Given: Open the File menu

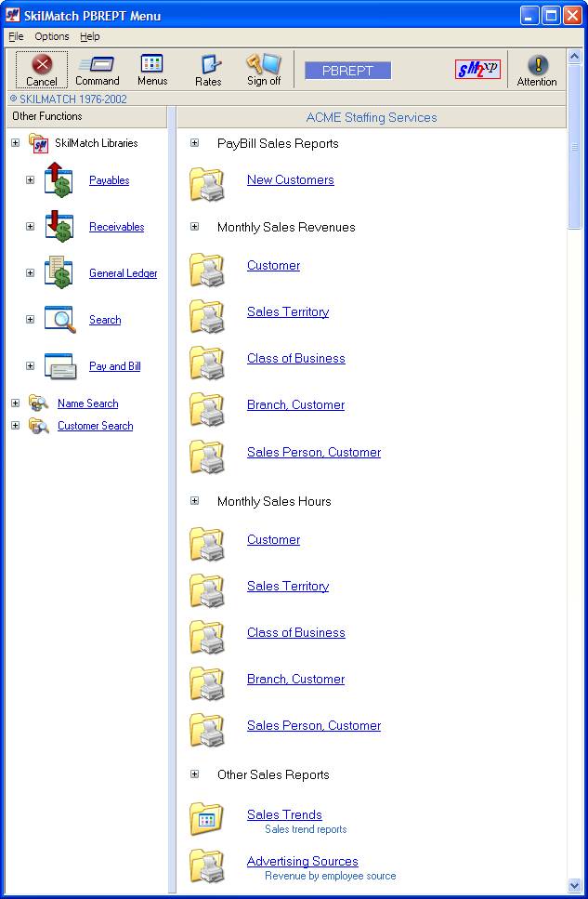Looking at the screenshot, I should pyautogui.click(x=16, y=36).
